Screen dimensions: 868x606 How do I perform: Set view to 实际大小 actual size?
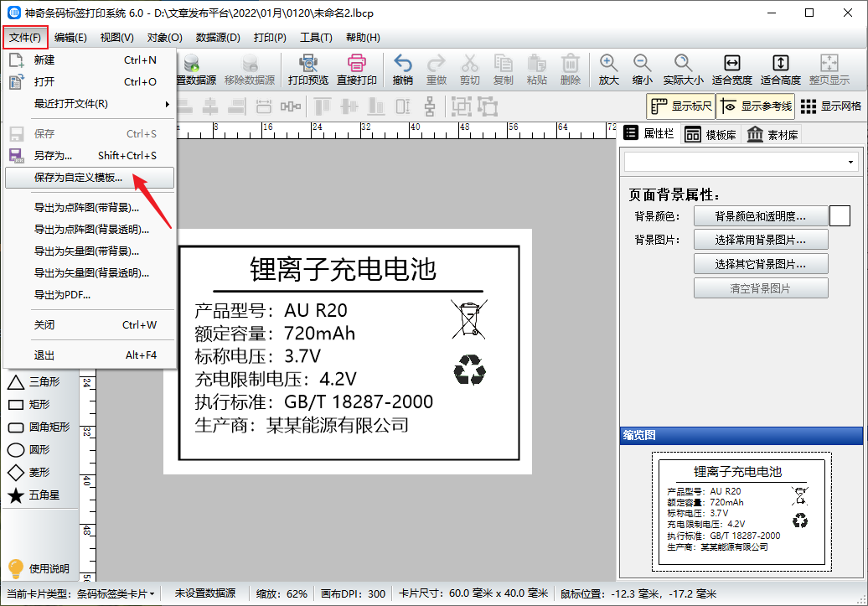click(x=683, y=70)
